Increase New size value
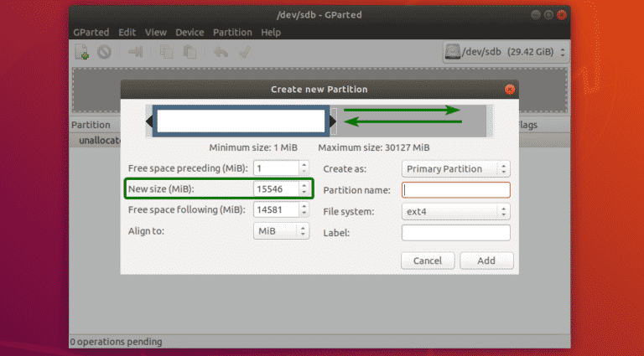Screen dimensions: 644x356 [x=304, y=185]
